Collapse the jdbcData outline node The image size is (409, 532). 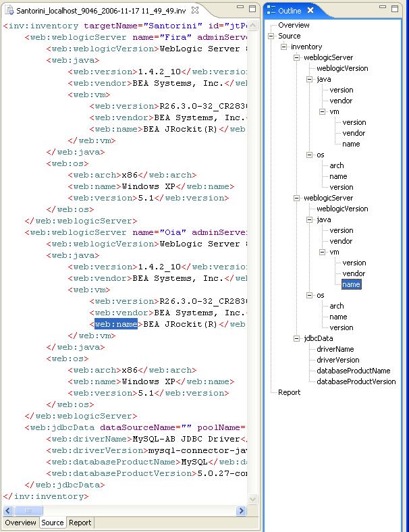pos(297,339)
